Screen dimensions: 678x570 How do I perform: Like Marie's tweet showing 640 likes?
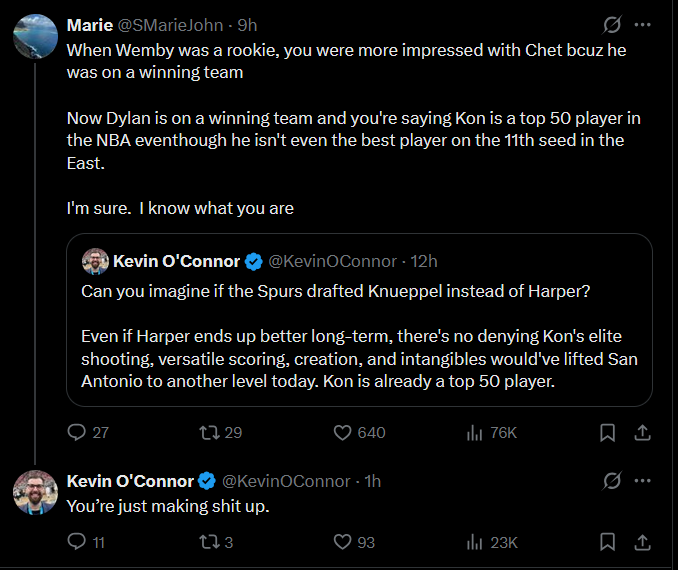342,432
